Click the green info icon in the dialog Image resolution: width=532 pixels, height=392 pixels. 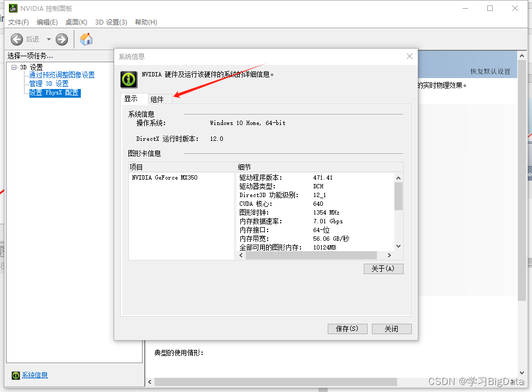click(129, 80)
